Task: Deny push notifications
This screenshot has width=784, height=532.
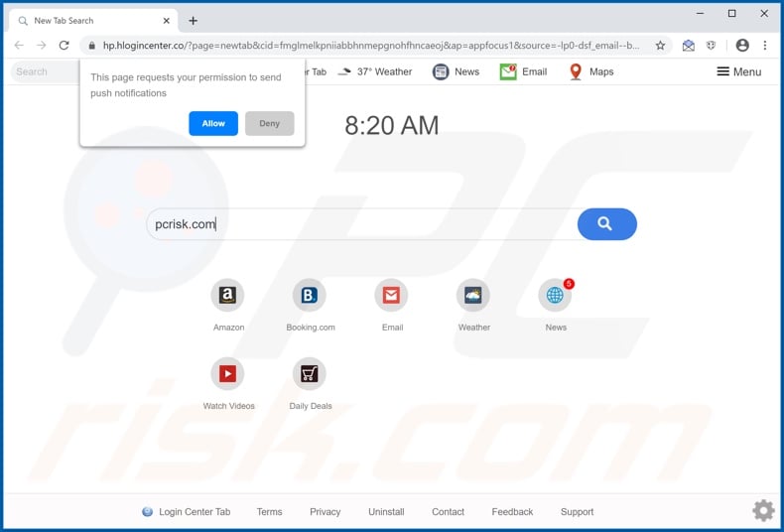Action: [x=270, y=123]
